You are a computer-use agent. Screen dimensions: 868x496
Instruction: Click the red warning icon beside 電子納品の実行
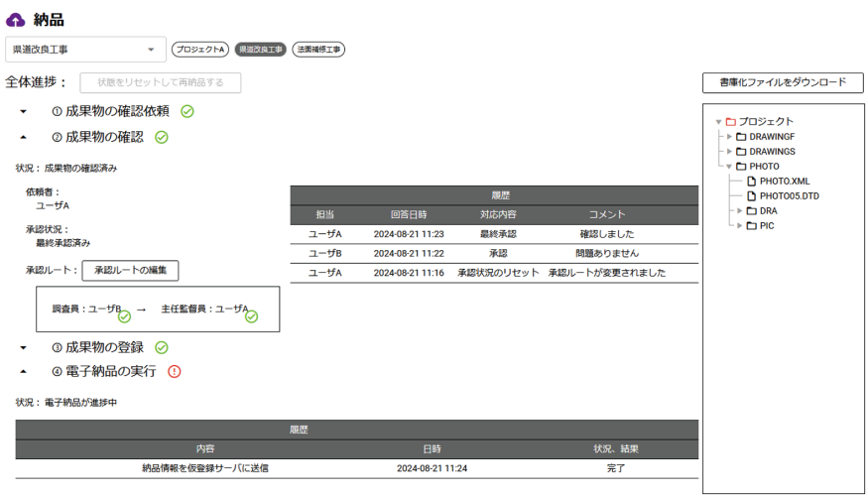[175, 371]
